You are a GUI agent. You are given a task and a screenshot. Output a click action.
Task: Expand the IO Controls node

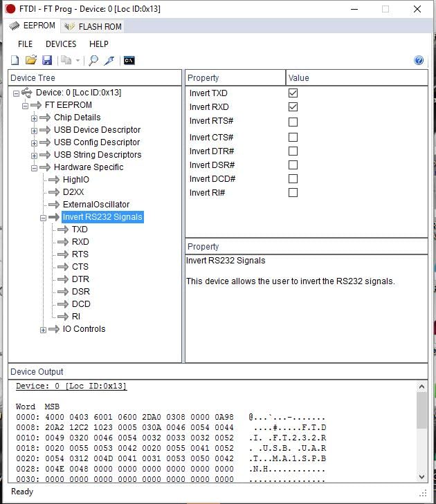[x=43, y=330]
